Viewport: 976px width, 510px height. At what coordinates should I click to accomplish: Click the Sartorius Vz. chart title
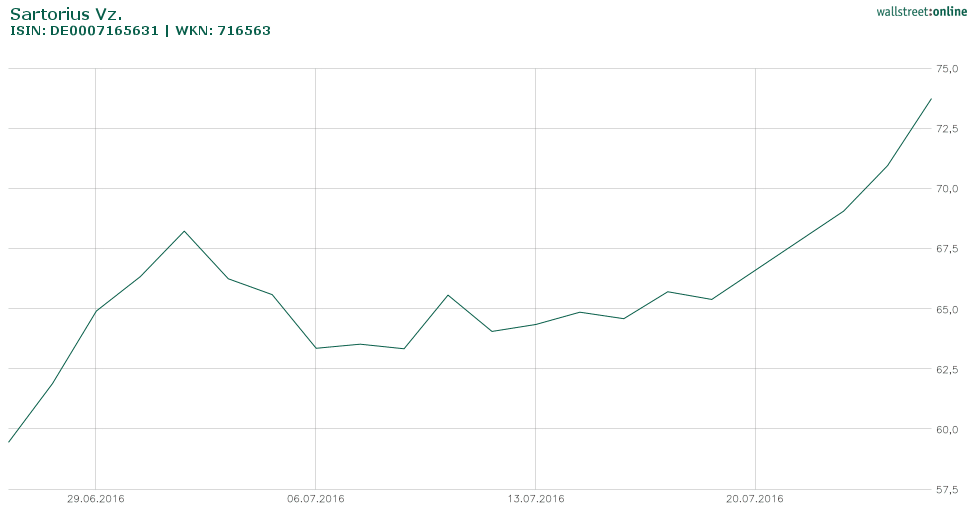point(65,14)
